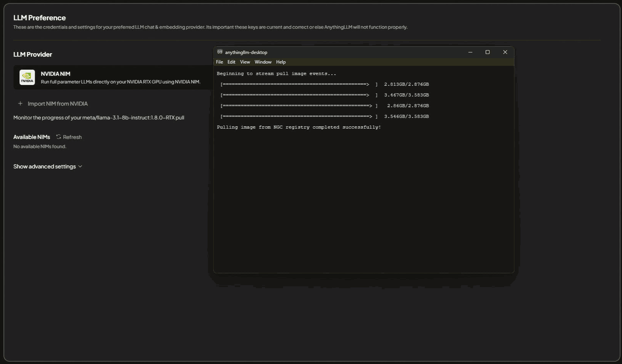This screenshot has width=622, height=364.
Task: Click the progress bar showing 2.813GB/2.876GB
Action: point(295,84)
